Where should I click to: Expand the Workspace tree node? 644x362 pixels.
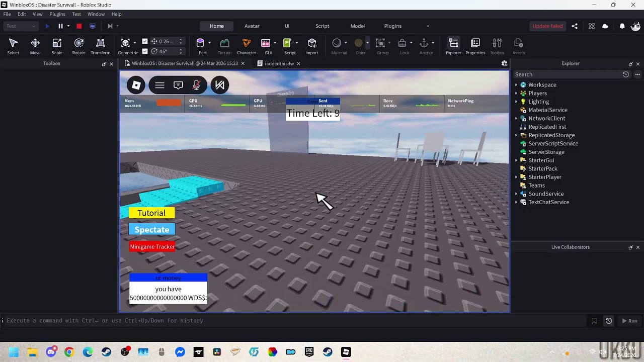point(516,85)
